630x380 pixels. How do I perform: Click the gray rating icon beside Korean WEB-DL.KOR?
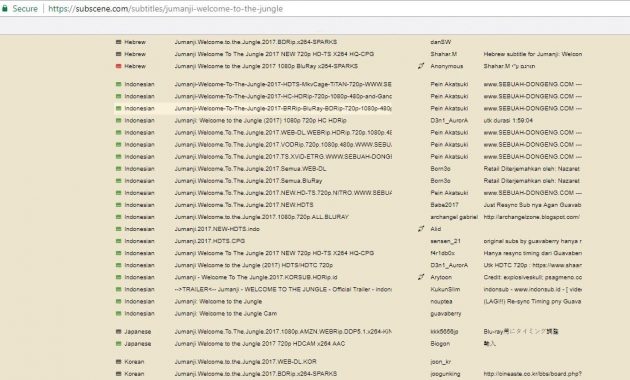pyautogui.click(x=119, y=362)
